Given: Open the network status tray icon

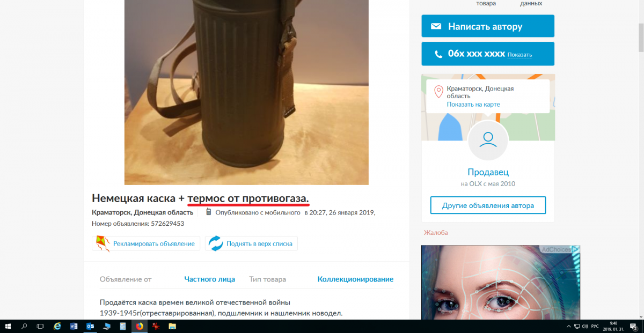Looking at the screenshot, I should [577, 326].
